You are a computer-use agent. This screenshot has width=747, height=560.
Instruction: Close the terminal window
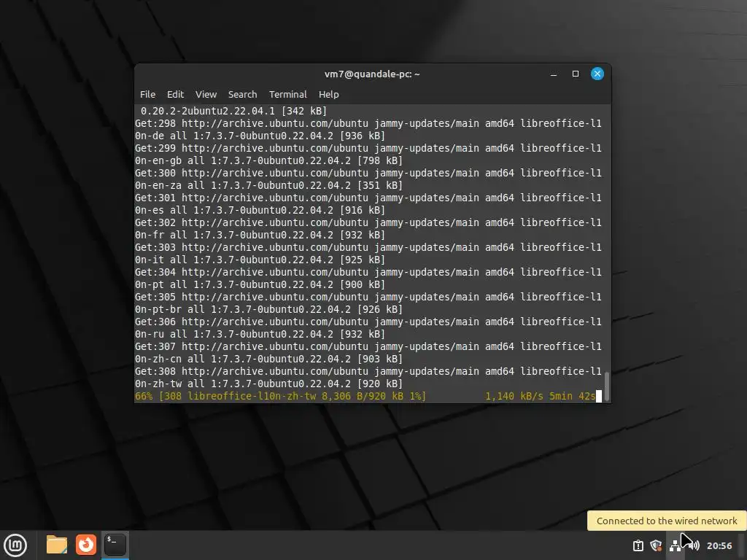click(x=597, y=74)
